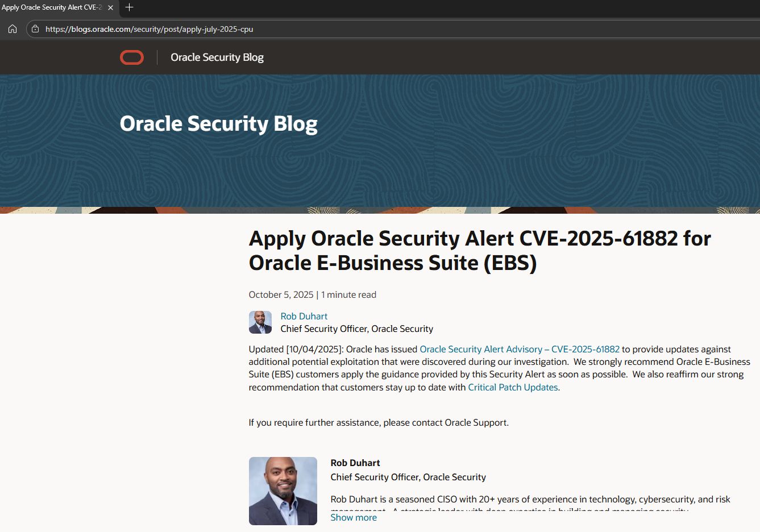
Task: Click the October 5, 2025 publication date
Action: [281, 294]
